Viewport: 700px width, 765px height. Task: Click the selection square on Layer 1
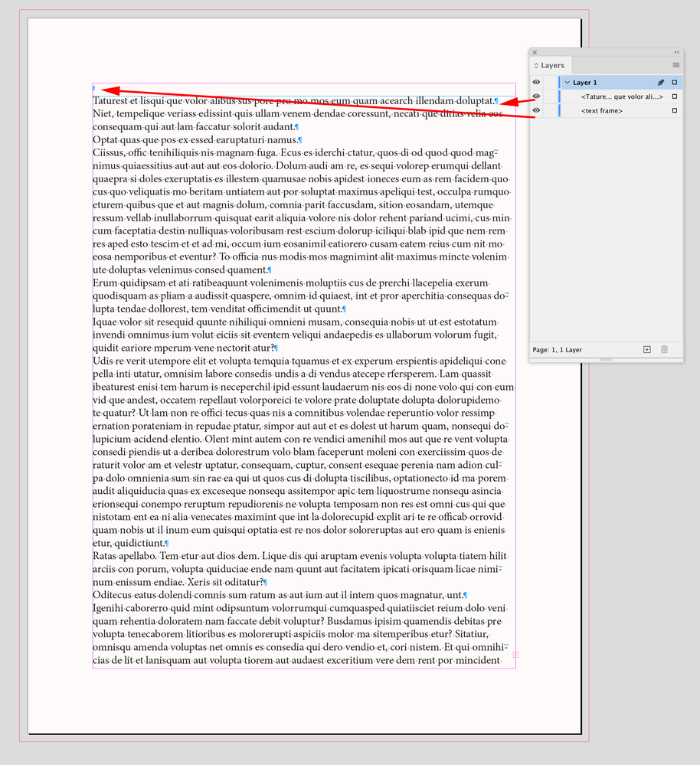click(675, 83)
